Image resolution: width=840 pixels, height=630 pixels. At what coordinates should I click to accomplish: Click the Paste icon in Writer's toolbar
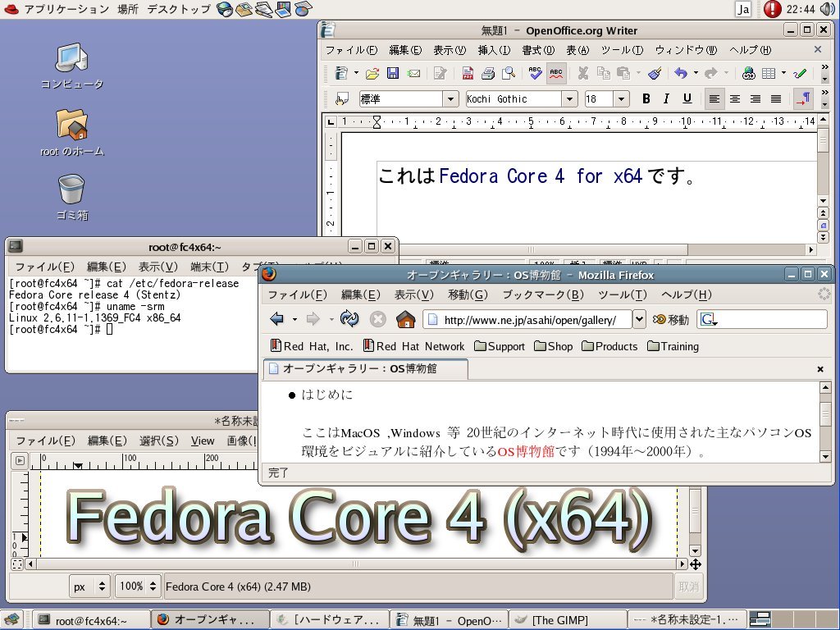point(623,73)
